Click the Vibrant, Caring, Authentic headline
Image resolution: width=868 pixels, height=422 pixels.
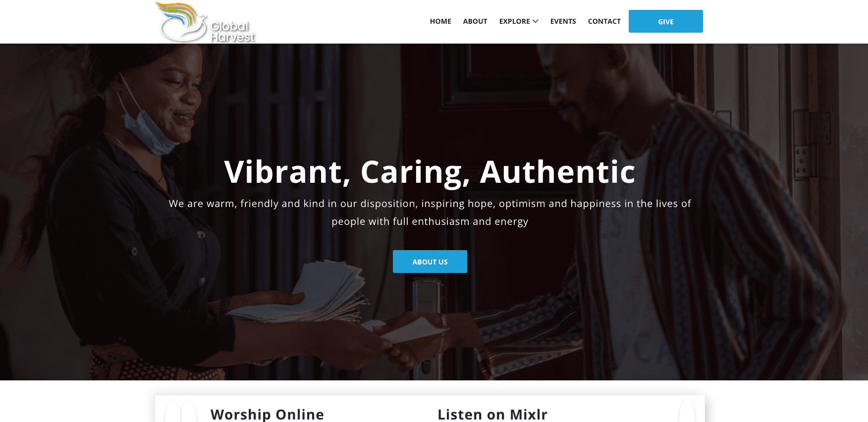click(x=430, y=172)
